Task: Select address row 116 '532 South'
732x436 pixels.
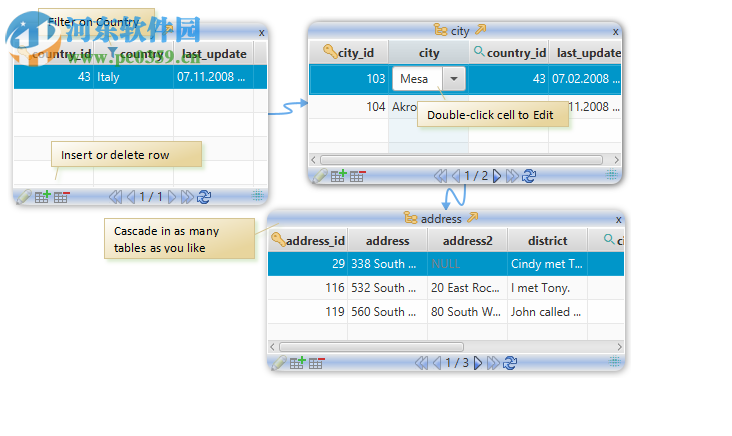Action: pos(446,288)
